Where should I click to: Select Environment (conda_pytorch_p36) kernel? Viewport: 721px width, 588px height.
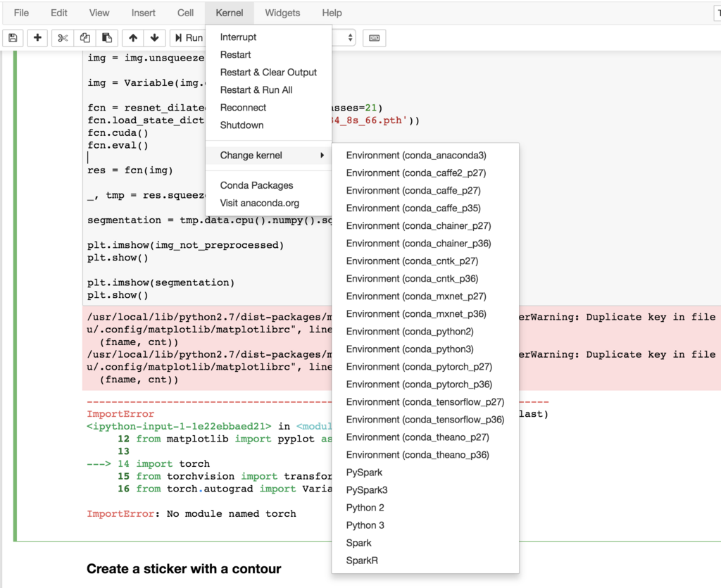tap(425, 384)
